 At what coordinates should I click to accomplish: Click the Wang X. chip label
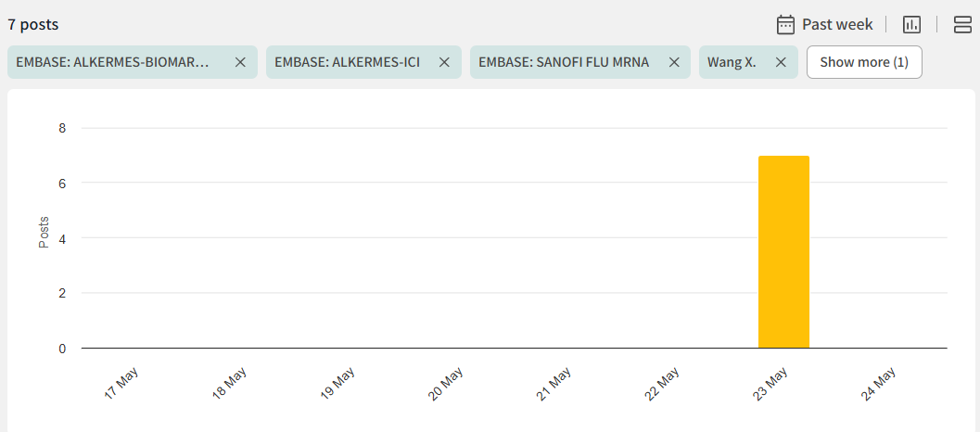coord(732,62)
